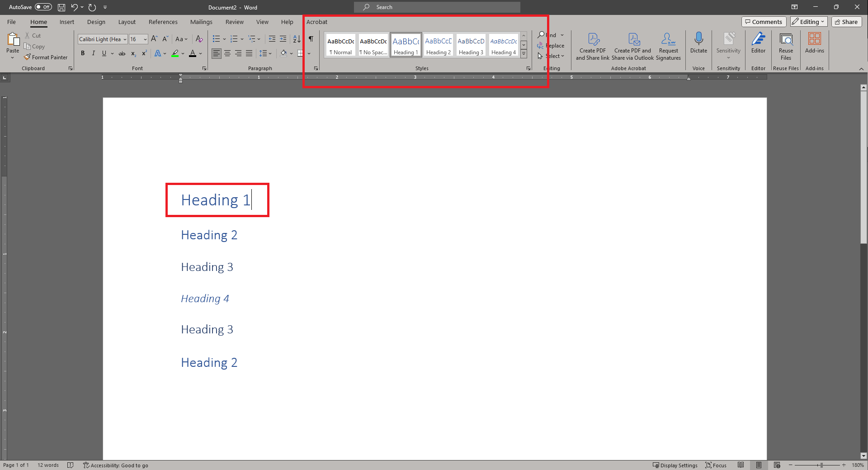Click the Save icon in title bar
Viewport: 868px width, 470px height.
point(61,7)
